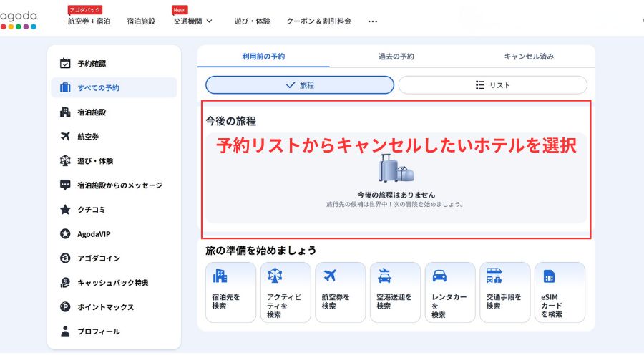Click the airplane icon in the 航空券を検索 card
Screen dimensions: 644x358
click(329, 276)
